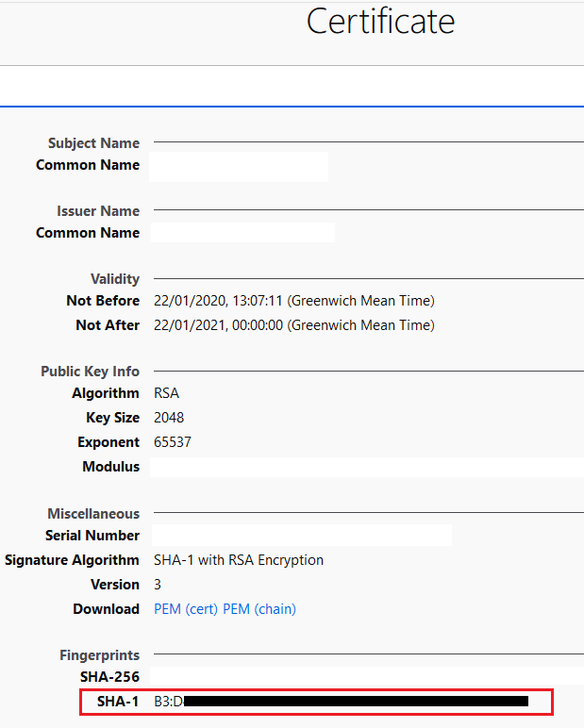Click the SHA-256 fingerprint label
The width and height of the screenshot is (584, 728).
[109, 677]
